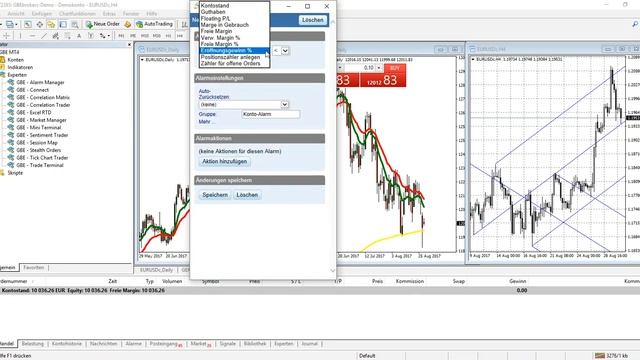Open the profiles dropdown icon in toolbar
Viewport: 640px width, 360px height.
point(11,24)
